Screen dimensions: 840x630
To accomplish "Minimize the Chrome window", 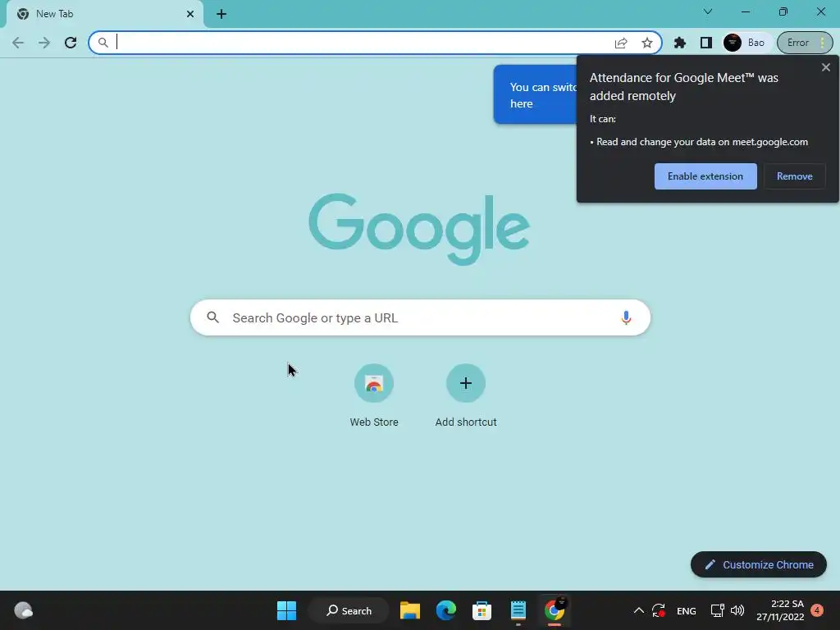I will click(x=745, y=11).
